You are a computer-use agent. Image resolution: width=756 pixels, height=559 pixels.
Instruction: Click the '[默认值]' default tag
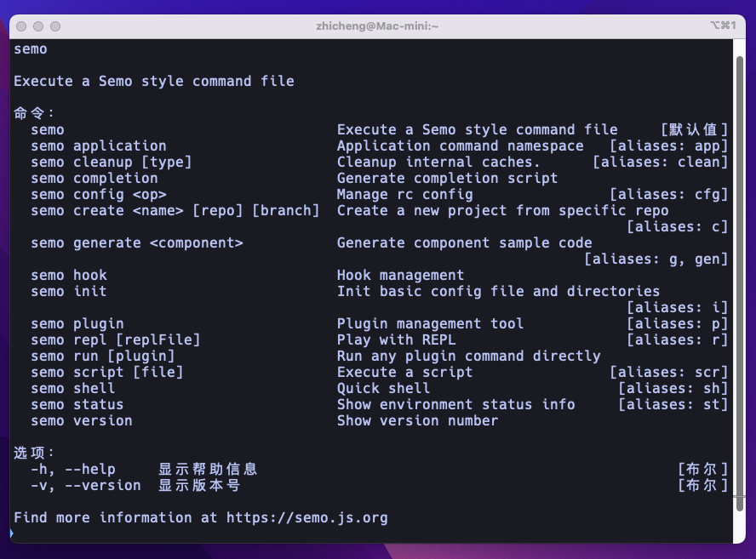[695, 129]
